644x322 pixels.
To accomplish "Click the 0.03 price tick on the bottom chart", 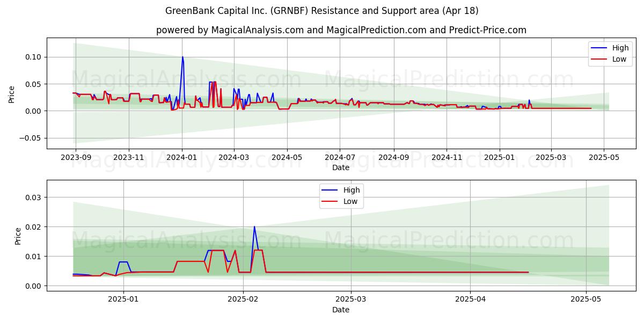I will pyautogui.click(x=33, y=197).
